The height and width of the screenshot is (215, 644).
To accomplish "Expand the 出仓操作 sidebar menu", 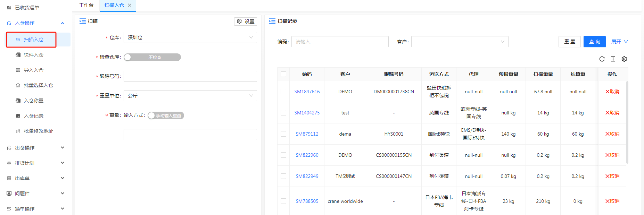I will pyautogui.click(x=35, y=148).
